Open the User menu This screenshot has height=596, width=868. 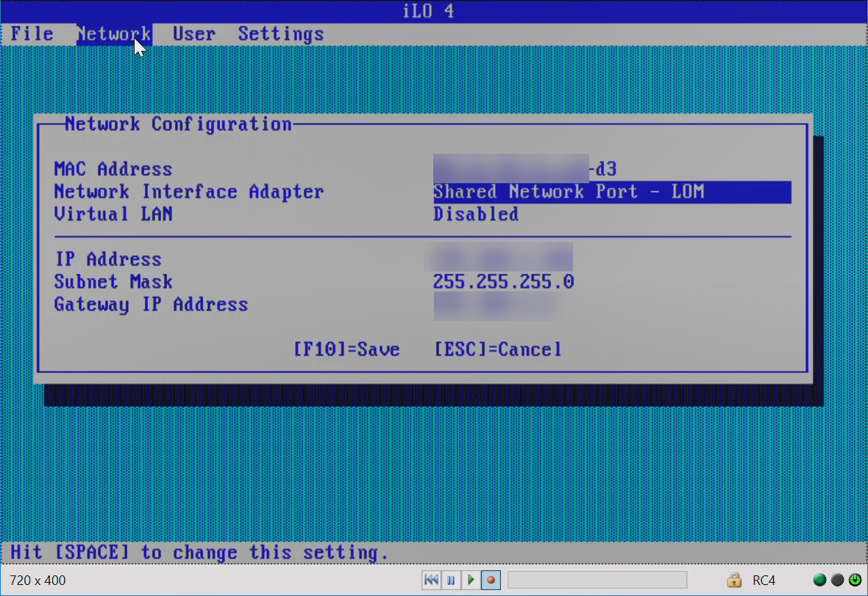click(x=193, y=35)
